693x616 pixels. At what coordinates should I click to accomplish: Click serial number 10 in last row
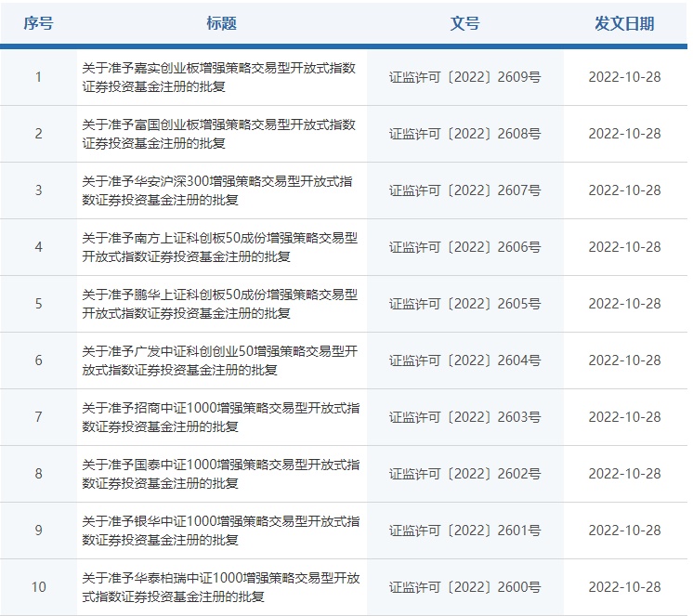tap(38, 587)
